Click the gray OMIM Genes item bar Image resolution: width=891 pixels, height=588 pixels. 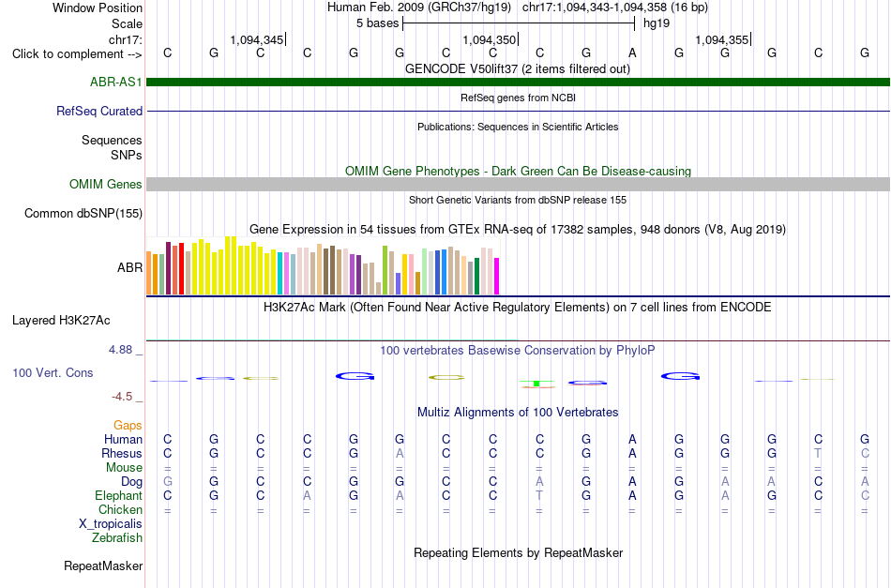519,184
